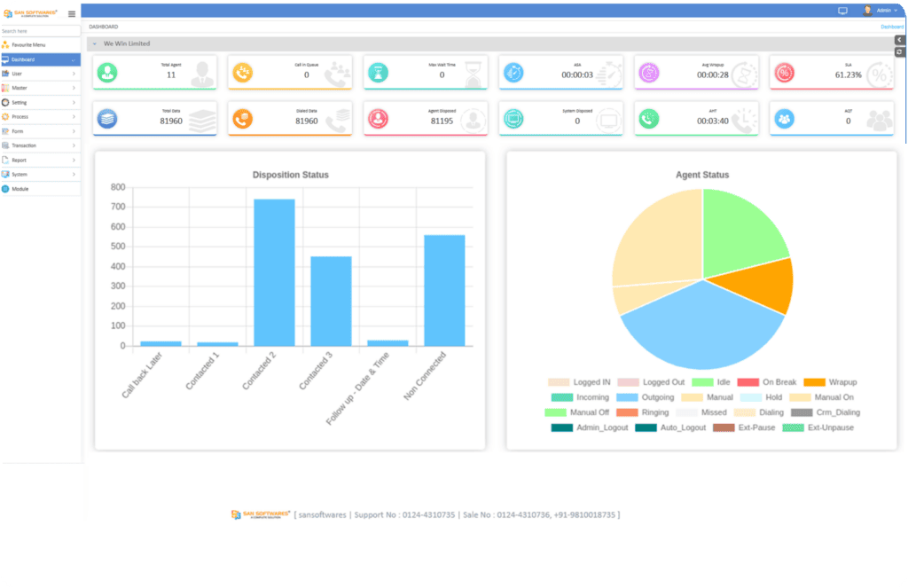908x588 pixels.
Task: Open the Transaction sidebar menu
Action: click(41, 145)
